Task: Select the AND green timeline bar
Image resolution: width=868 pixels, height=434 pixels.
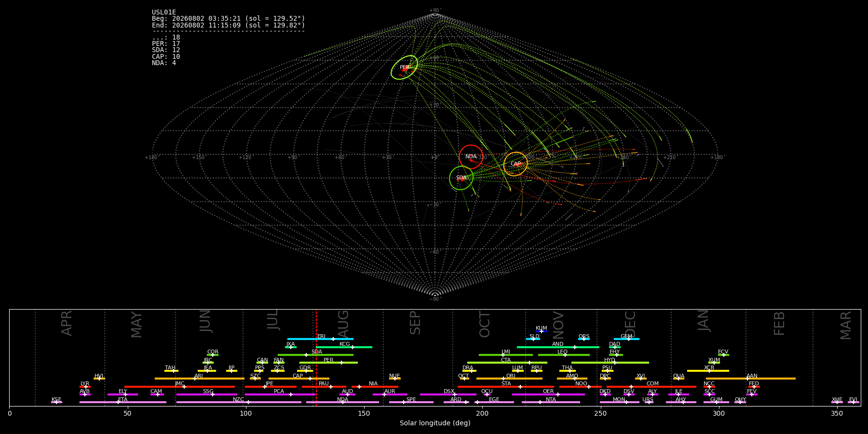Action: click(558, 347)
